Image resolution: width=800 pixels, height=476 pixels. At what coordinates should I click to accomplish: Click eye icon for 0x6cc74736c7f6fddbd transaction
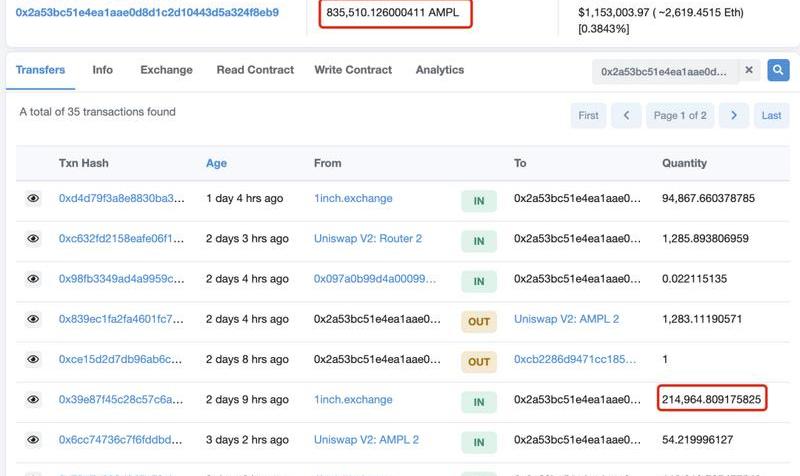click(x=33, y=440)
